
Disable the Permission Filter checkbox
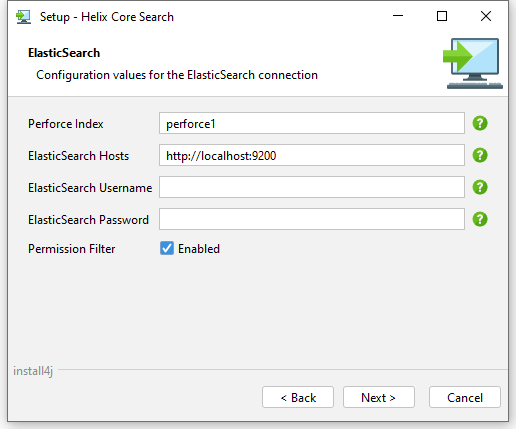tap(167, 248)
